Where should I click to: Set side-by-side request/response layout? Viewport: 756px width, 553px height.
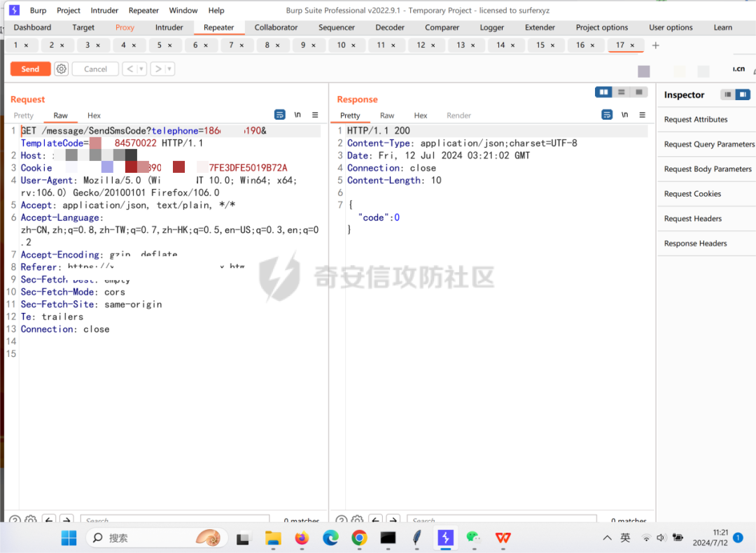603,92
